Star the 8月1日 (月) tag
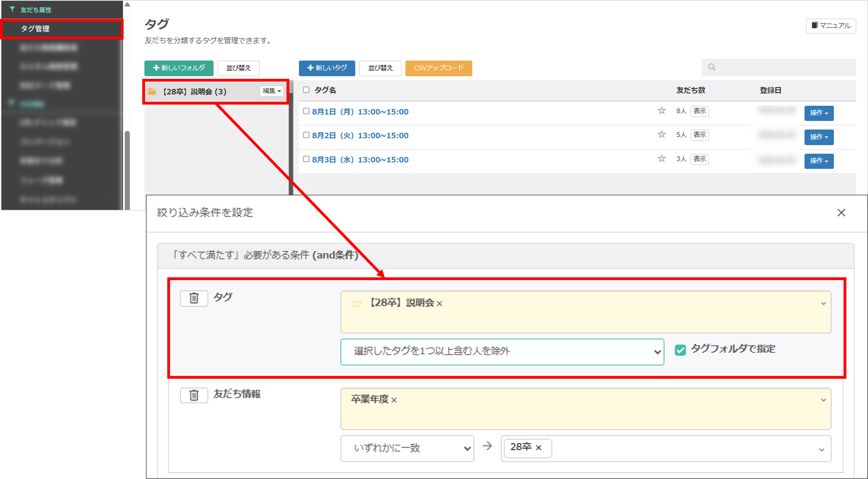868x479 pixels. (x=661, y=111)
